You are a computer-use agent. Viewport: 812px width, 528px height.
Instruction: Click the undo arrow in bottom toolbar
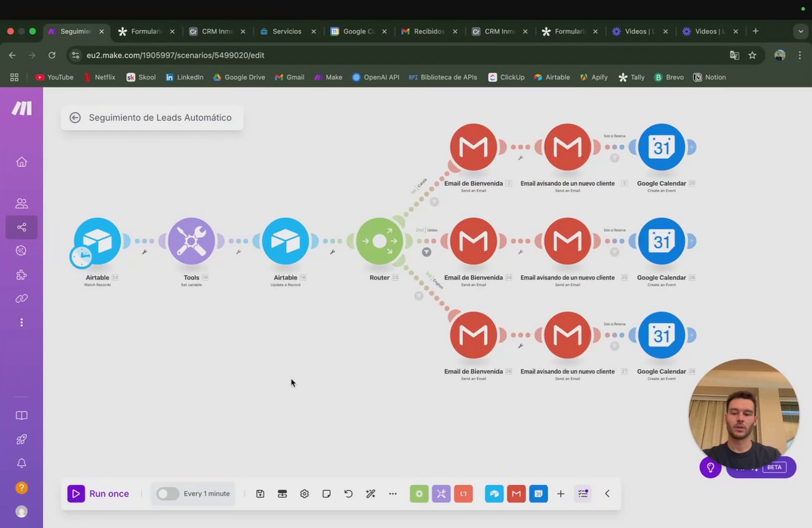(x=348, y=494)
